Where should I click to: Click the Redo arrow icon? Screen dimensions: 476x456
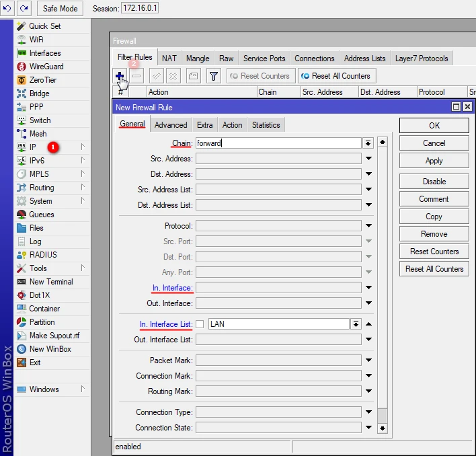click(x=24, y=8)
